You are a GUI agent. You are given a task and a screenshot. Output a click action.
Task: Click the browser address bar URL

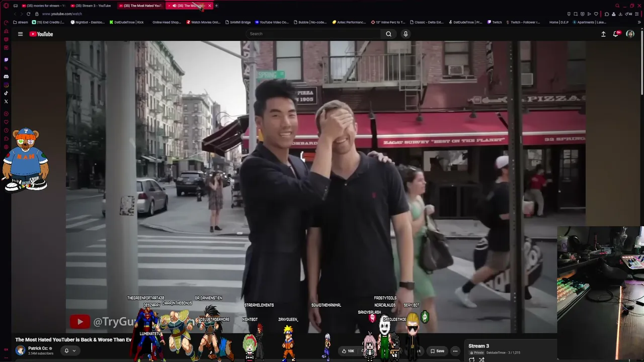tap(62, 14)
